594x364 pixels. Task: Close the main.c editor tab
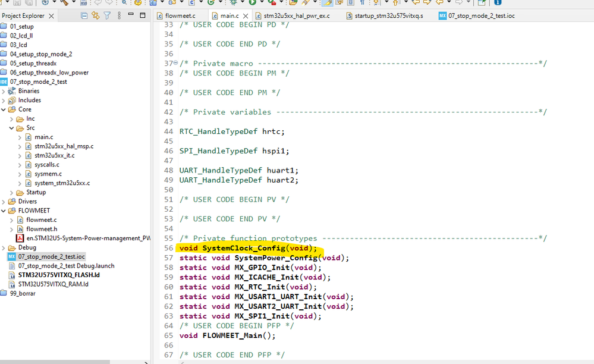click(246, 16)
